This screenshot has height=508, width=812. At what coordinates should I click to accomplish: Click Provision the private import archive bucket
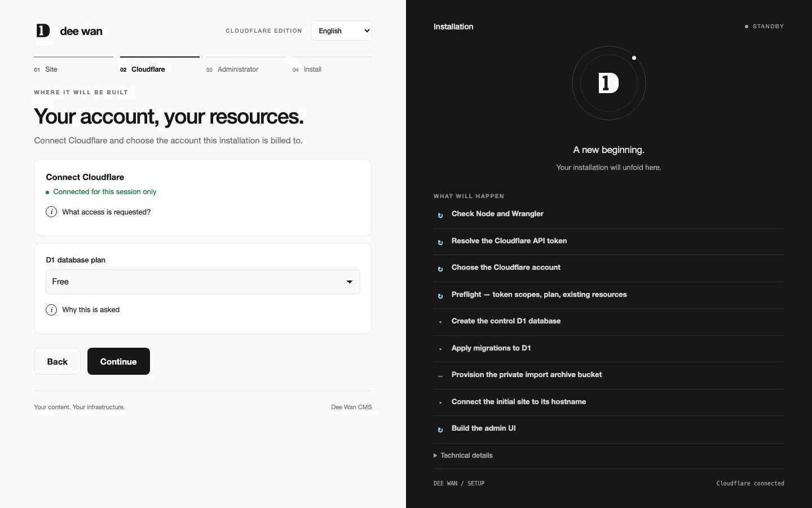609,375
